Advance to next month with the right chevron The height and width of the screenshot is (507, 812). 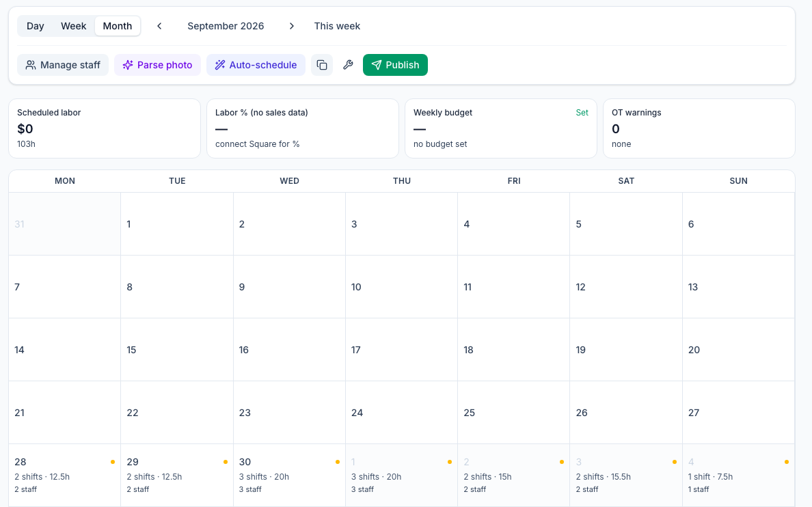coord(292,26)
